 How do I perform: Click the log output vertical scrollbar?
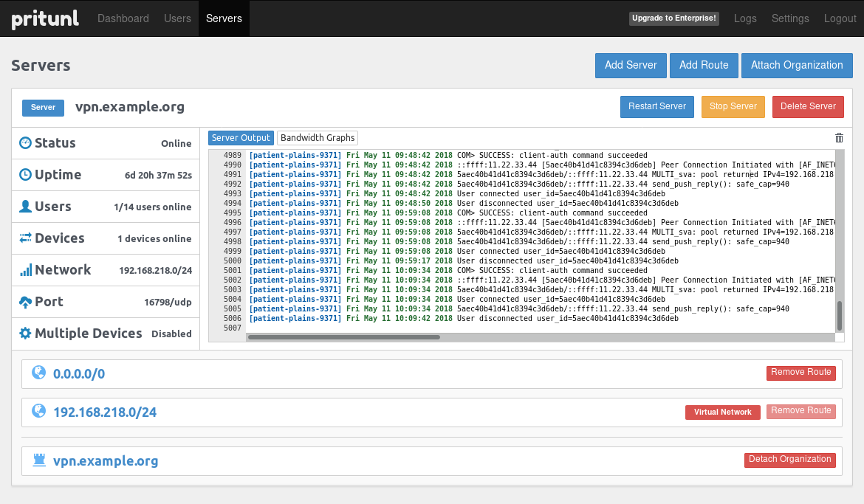840,316
